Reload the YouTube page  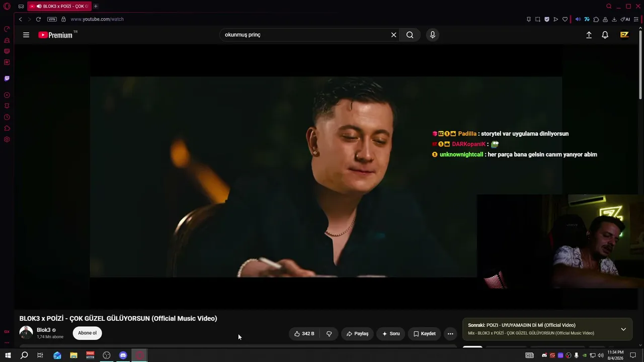(x=38, y=19)
